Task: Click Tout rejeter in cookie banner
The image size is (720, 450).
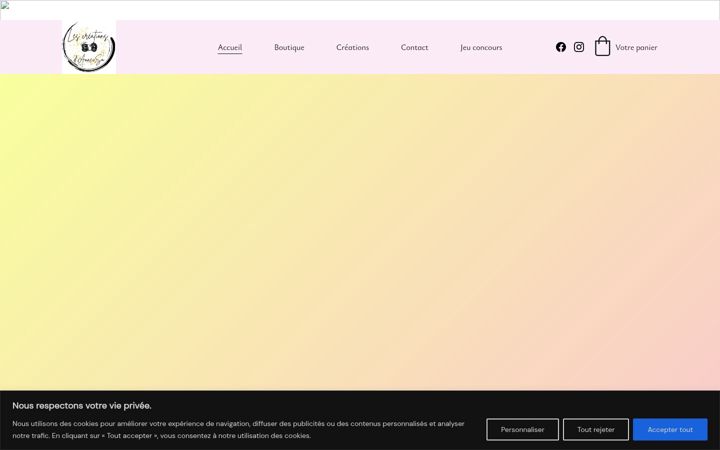Action: [596, 429]
